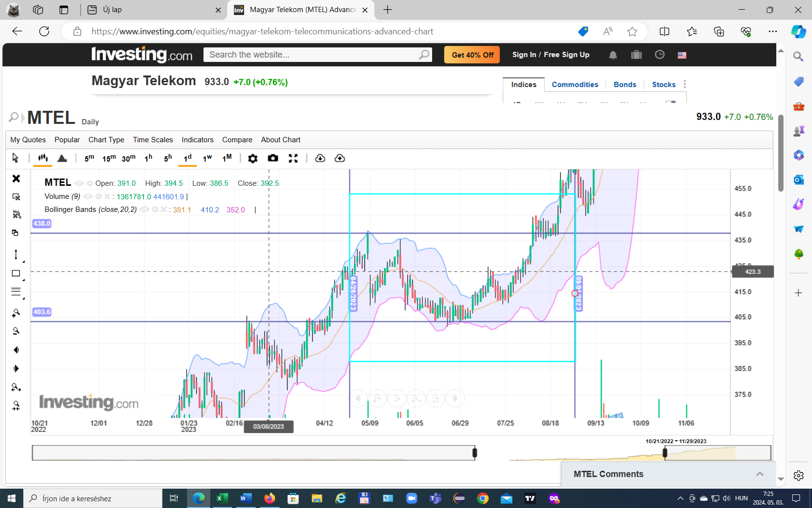
Task: Switch to Bonds tab
Action: (x=625, y=85)
